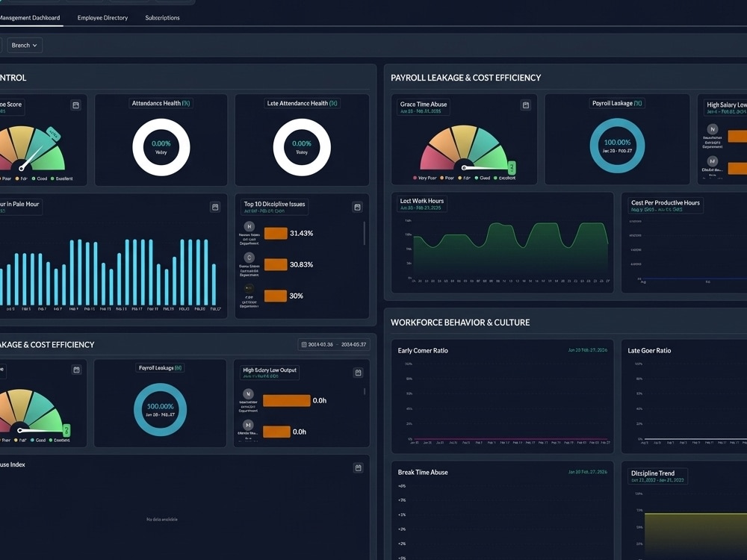747x560 pixels.
Task: Click the C avatar in discipline issues list
Action: coord(249,258)
